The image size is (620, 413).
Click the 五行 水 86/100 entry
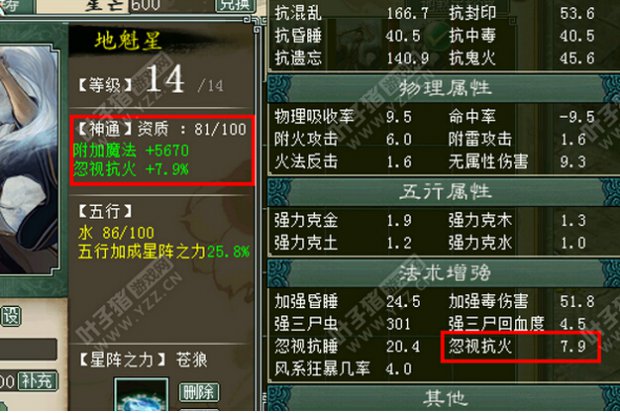point(116,233)
